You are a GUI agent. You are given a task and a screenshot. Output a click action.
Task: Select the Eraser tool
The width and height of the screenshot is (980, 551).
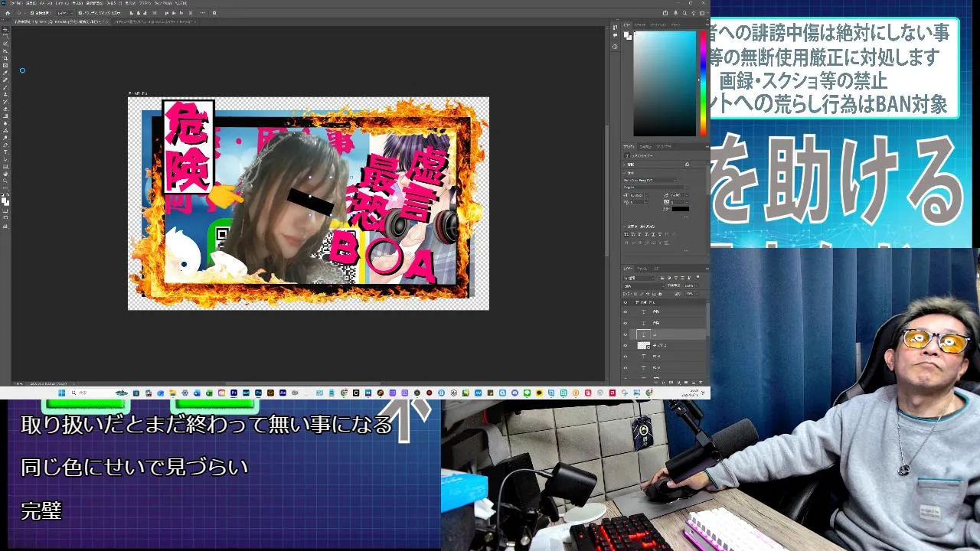pos(5,108)
